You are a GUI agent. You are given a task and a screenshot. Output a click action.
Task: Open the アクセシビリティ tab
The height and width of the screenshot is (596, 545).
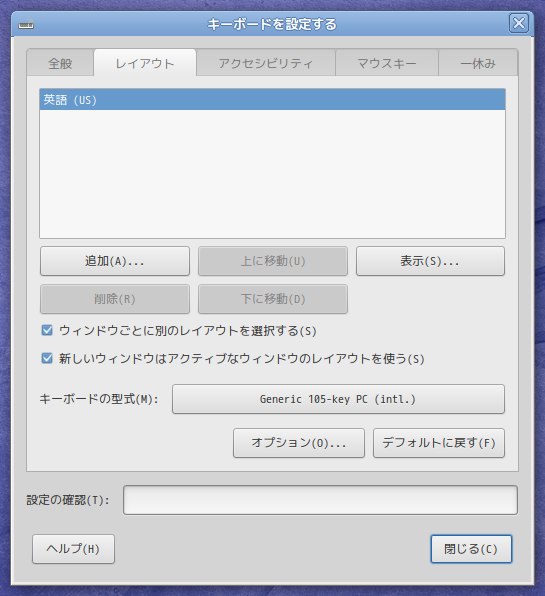(266, 63)
